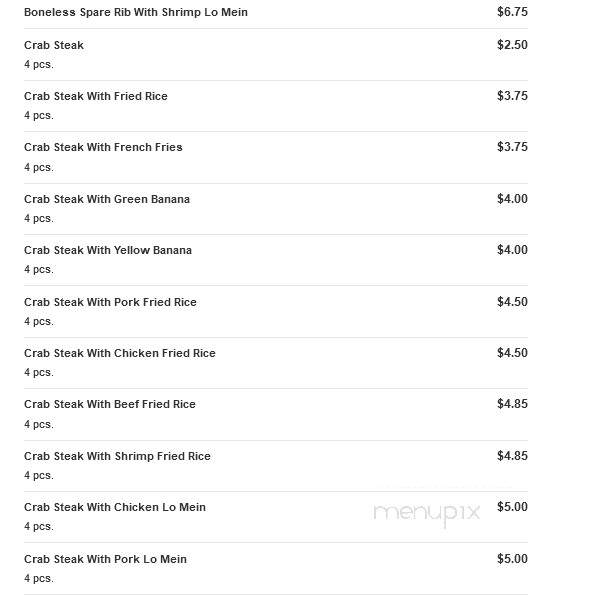Click the $4.85 price for Beef Fried Rice
This screenshot has height=595, width=606.
[x=512, y=404]
